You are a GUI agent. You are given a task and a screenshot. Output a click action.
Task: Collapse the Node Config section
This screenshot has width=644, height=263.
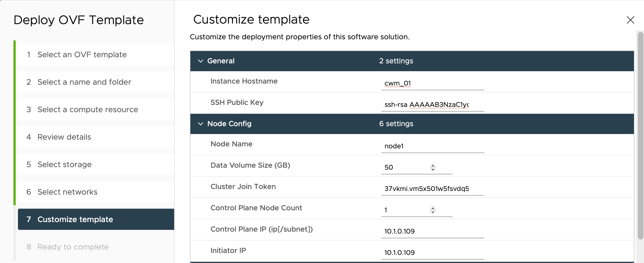tap(200, 124)
